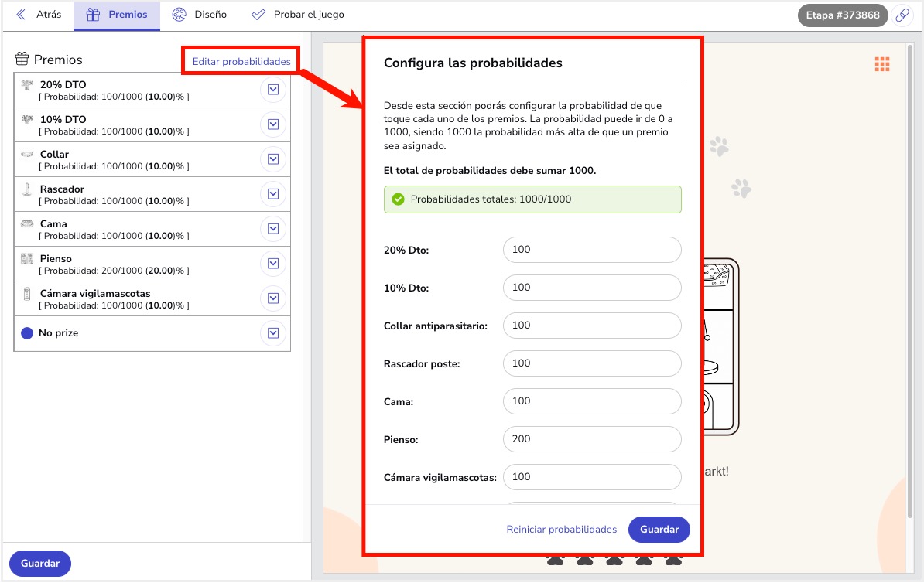The width and height of the screenshot is (924, 583).
Task: Switch to the Premios tab
Action: pyautogui.click(x=117, y=15)
